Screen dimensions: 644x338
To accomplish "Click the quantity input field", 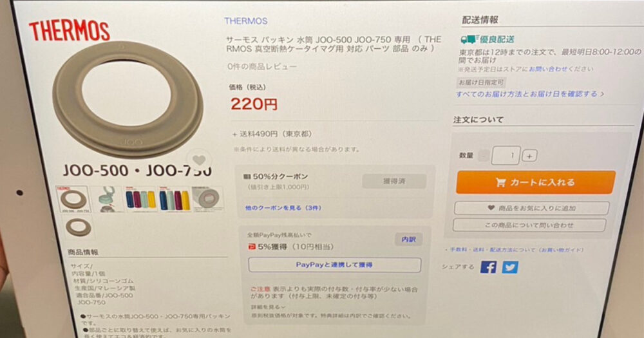I will pos(506,156).
